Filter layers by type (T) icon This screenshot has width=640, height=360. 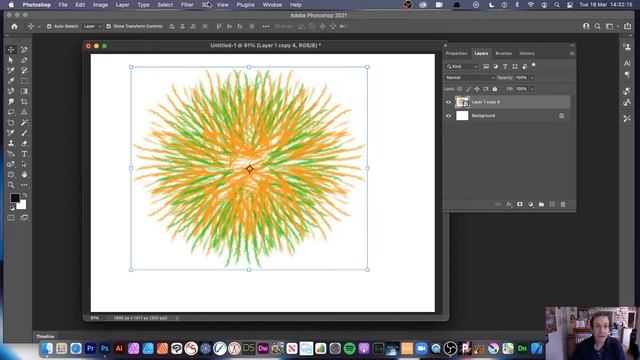click(x=505, y=66)
